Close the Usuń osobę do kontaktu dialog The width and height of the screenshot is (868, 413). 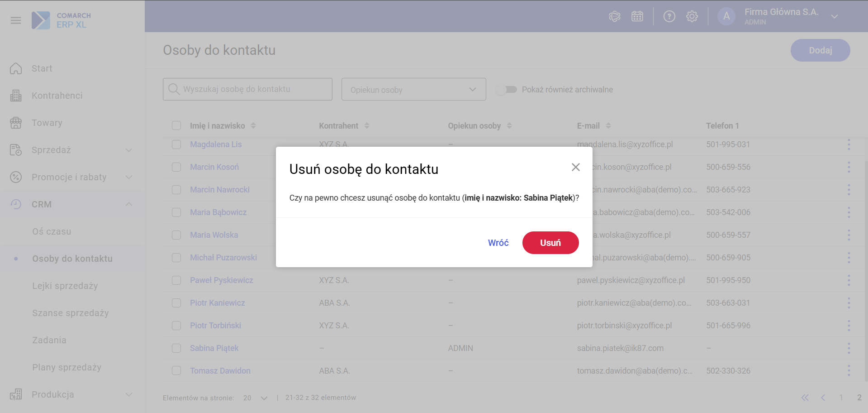(575, 167)
